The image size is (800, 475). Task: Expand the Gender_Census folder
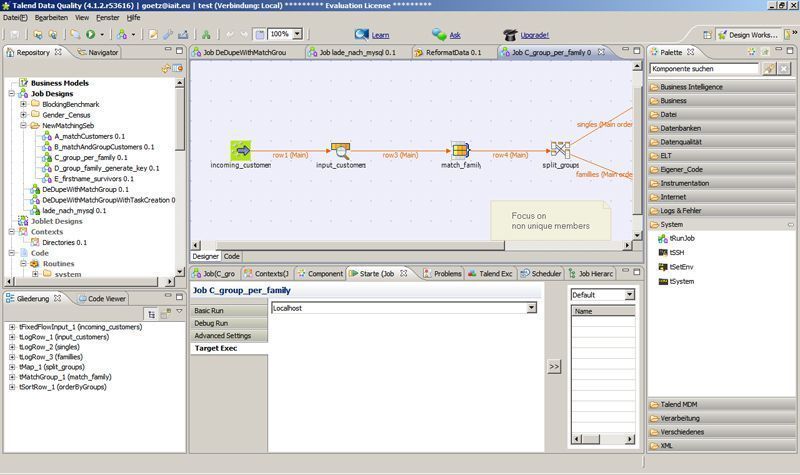[23, 115]
